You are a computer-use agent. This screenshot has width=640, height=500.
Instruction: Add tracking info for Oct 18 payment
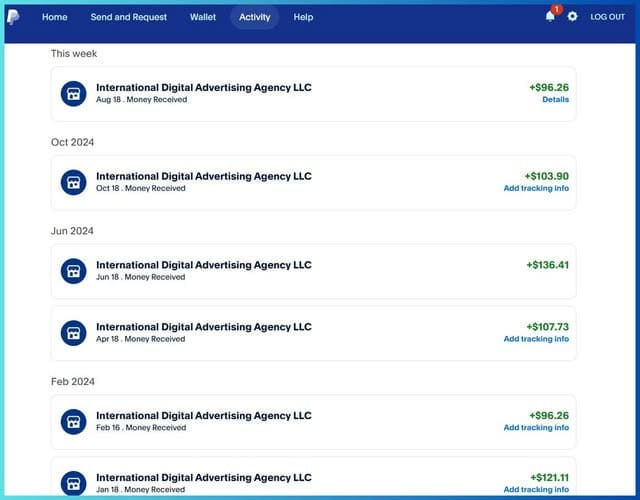coord(536,188)
